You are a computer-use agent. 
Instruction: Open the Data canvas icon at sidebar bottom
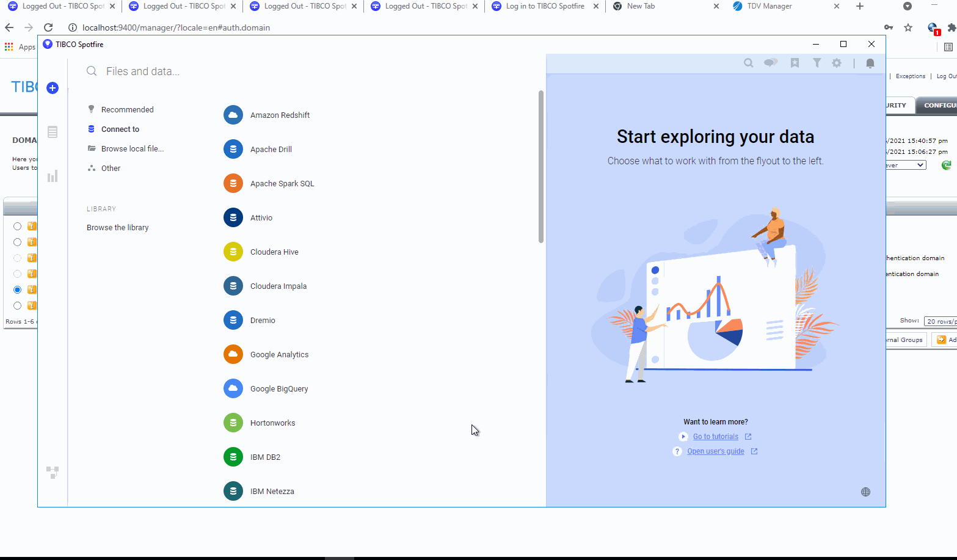click(53, 472)
